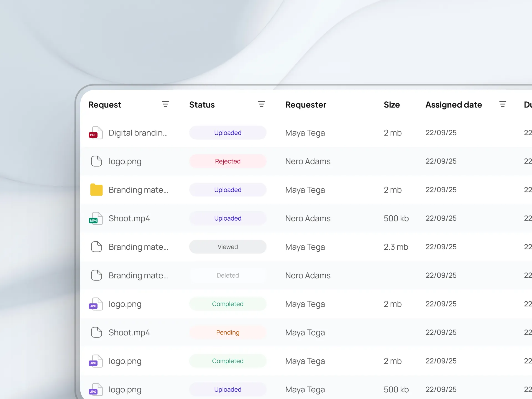Image resolution: width=532 pixels, height=399 pixels.
Task: Click yellow folder icon for Branding materials
Action: tap(96, 190)
